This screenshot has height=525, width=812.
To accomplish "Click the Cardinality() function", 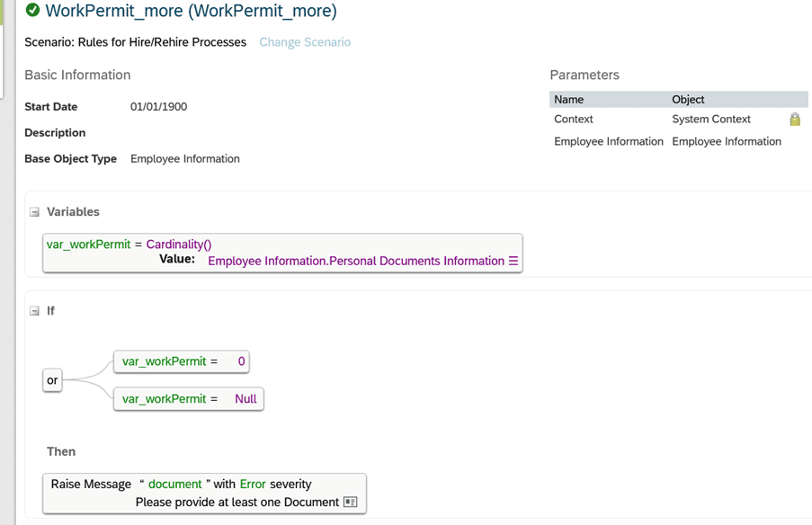I will [x=179, y=245].
